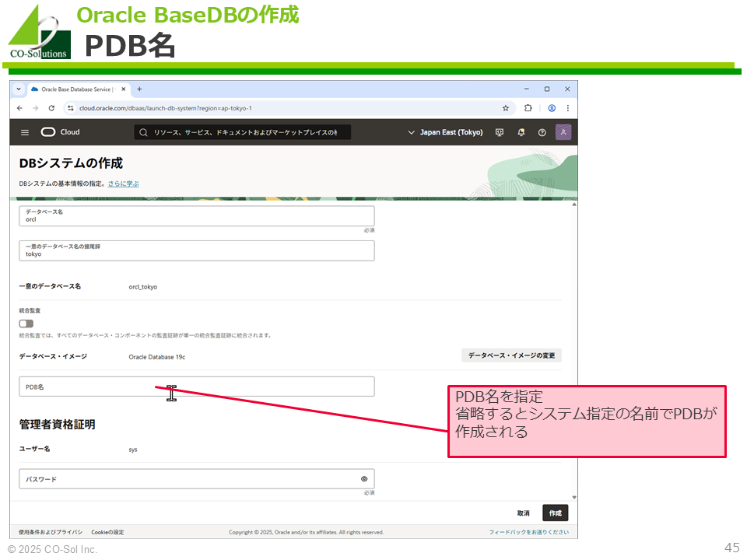Screen dimensions: 747x560
Task: Click the 取消 cancel button
Action: (x=524, y=513)
